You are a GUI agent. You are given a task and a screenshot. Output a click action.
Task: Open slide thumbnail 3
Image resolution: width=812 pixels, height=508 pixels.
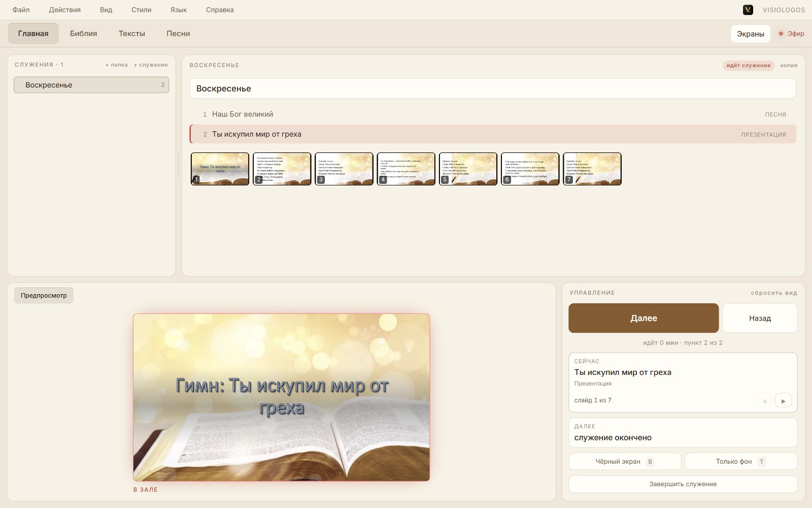(344, 169)
